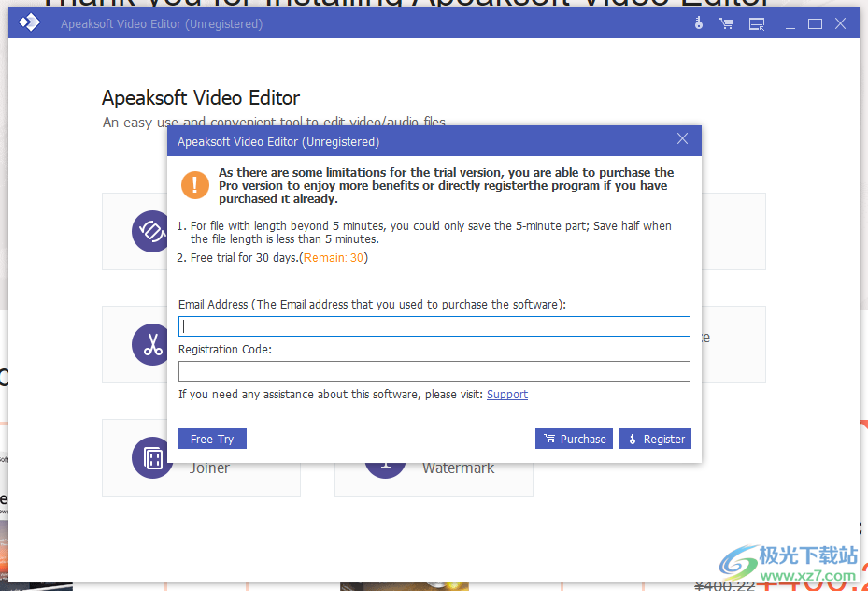Click the Remain: 30 text
868x591 pixels.
[x=334, y=258]
